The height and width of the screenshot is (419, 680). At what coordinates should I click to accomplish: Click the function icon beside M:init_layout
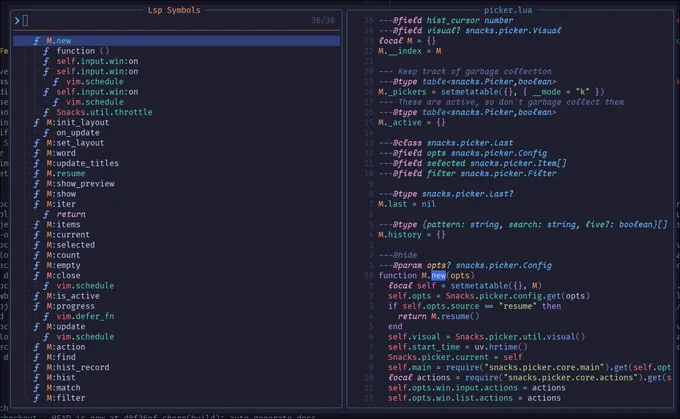37,123
